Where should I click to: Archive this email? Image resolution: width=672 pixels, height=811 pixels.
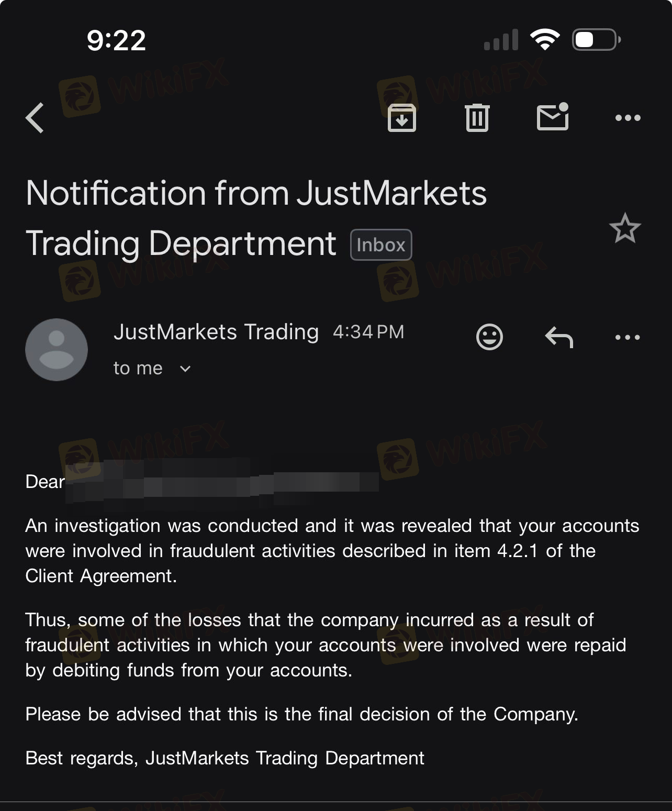[x=401, y=118]
